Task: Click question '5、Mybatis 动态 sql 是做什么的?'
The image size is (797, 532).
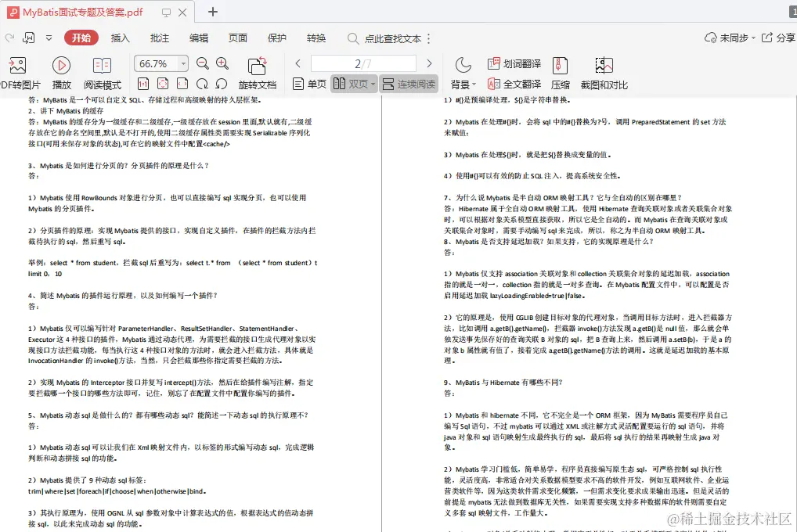Action: coord(81,415)
